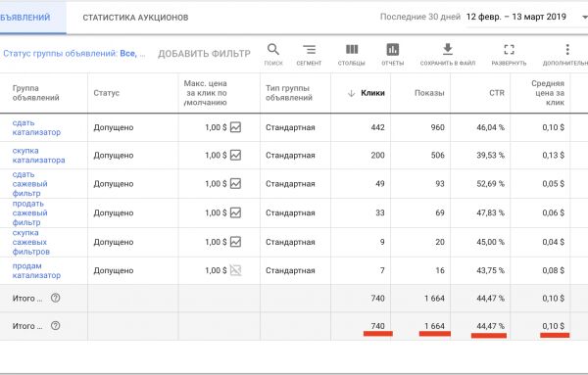Click sort arrow next to Клики header

351,93
